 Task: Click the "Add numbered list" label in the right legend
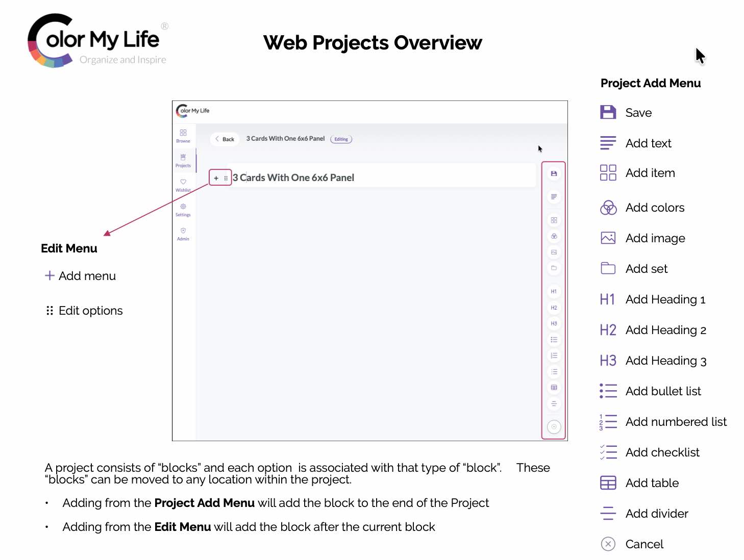pos(676,422)
